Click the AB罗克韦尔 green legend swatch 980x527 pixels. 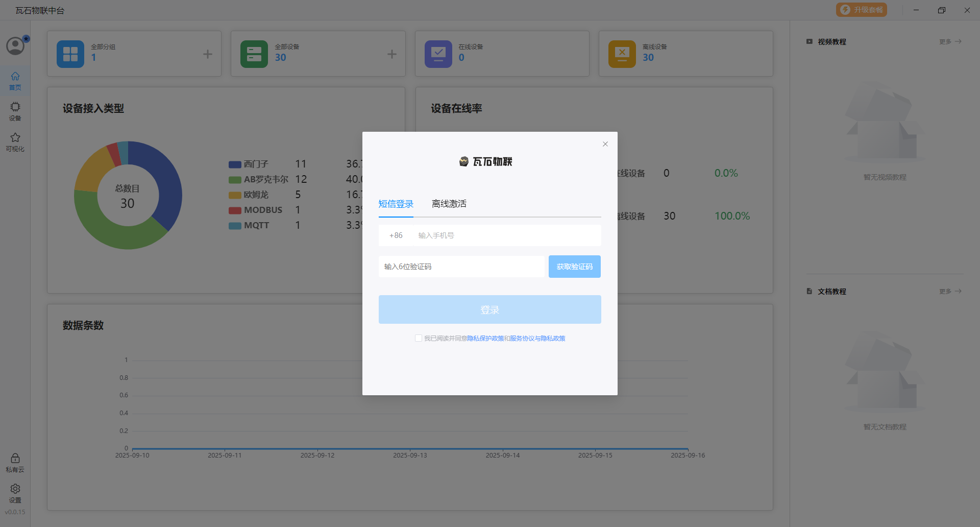[x=235, y=180]
